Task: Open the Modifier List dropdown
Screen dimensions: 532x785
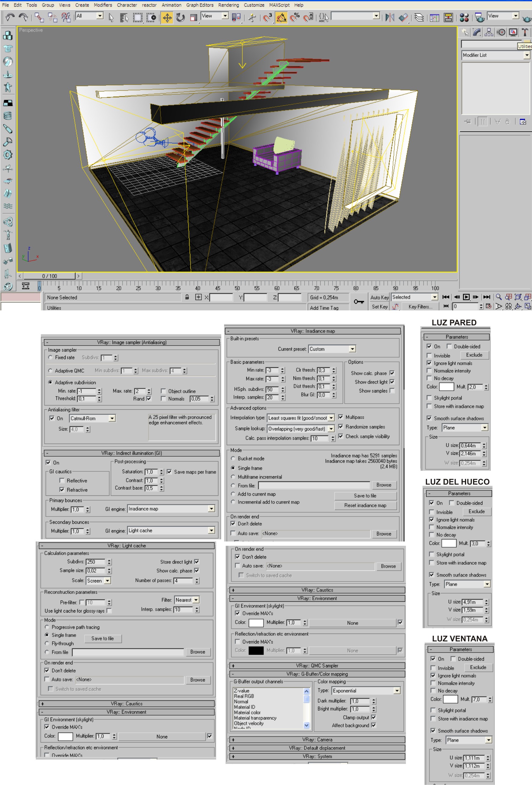Action: pos(496,55)
